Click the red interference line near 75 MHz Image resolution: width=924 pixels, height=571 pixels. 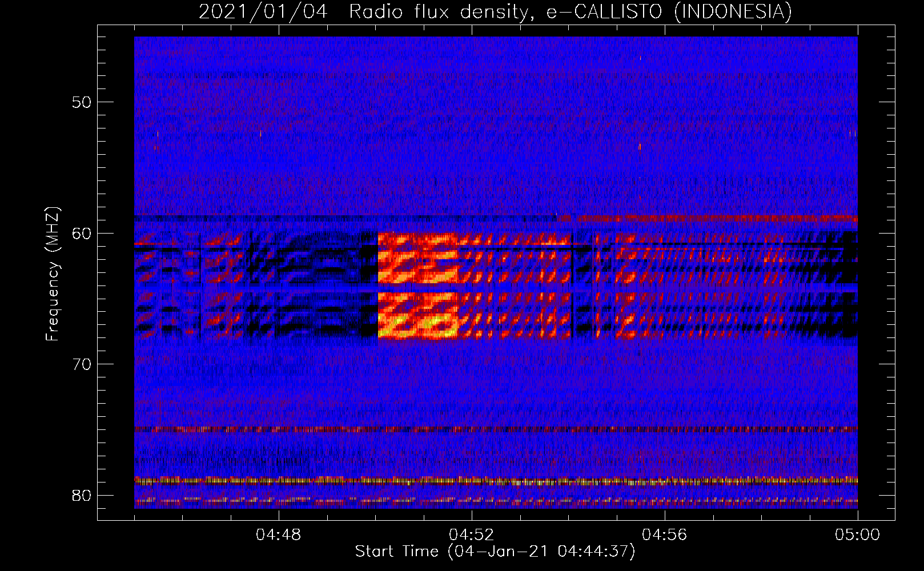coord(496,429)
